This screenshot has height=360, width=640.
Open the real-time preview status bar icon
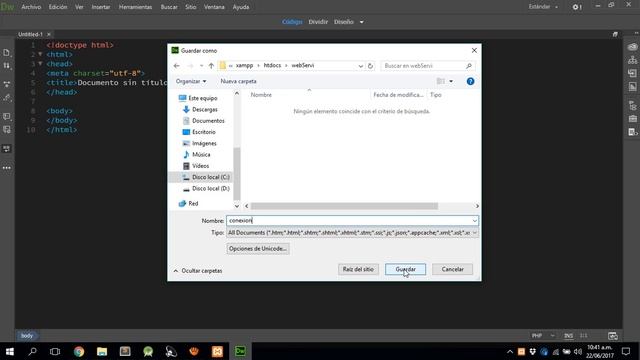[612, 336]
